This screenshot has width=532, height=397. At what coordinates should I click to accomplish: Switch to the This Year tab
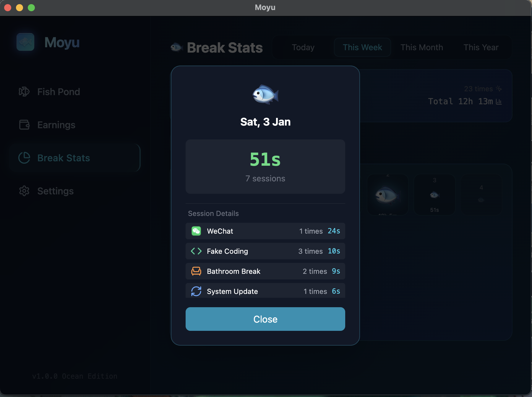(x=481, y=47)
